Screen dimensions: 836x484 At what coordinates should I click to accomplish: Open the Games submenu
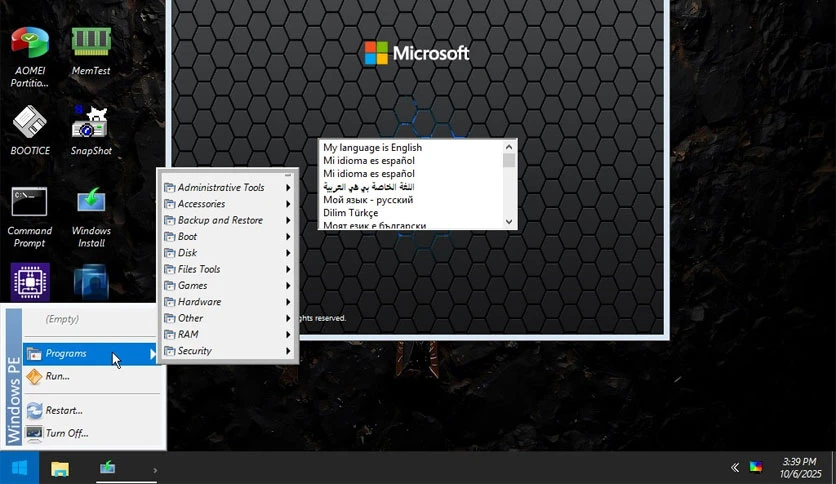(x=228, y=286)
